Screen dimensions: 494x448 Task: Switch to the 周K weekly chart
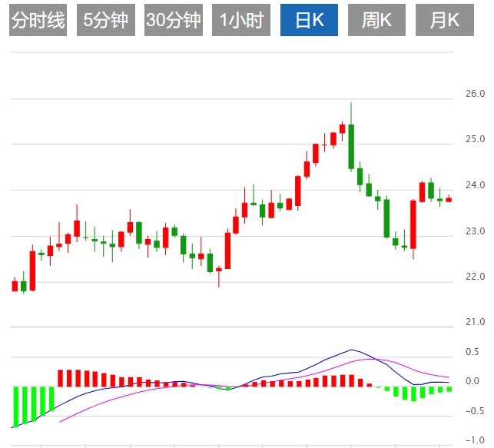[x=376, y=20]
